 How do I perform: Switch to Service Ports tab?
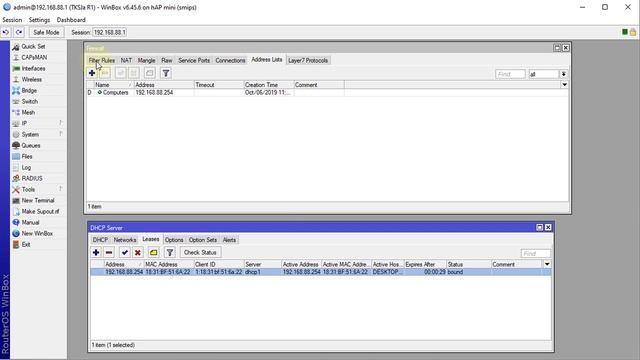194,60
